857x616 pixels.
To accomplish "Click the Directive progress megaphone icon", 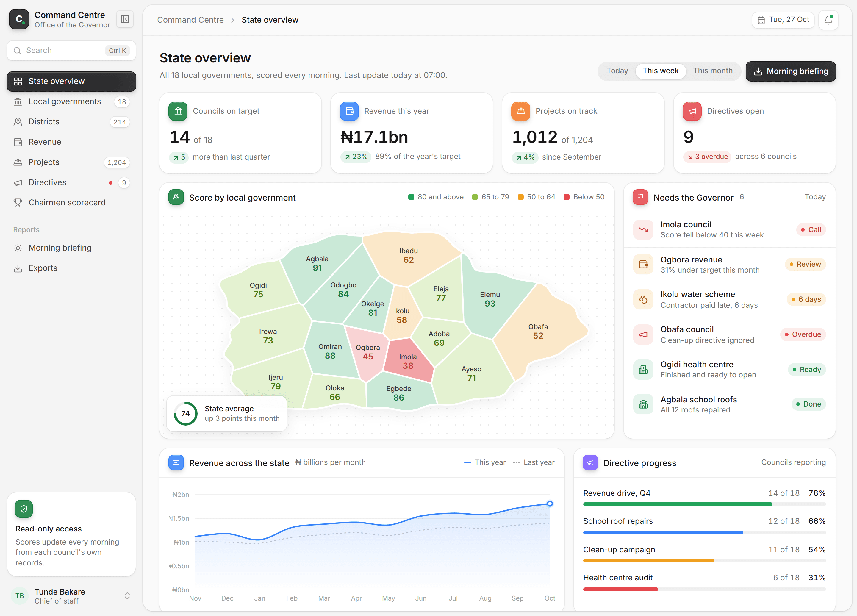I will coord(590,462).
